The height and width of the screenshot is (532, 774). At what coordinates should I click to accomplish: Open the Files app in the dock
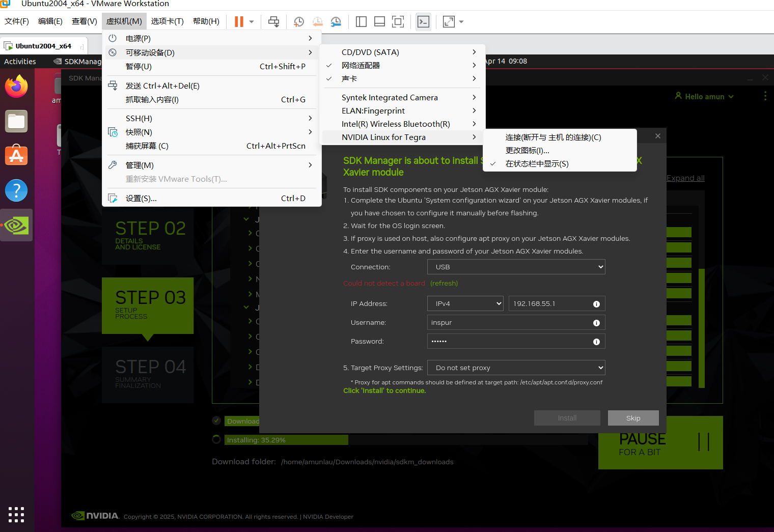[16, 121]
